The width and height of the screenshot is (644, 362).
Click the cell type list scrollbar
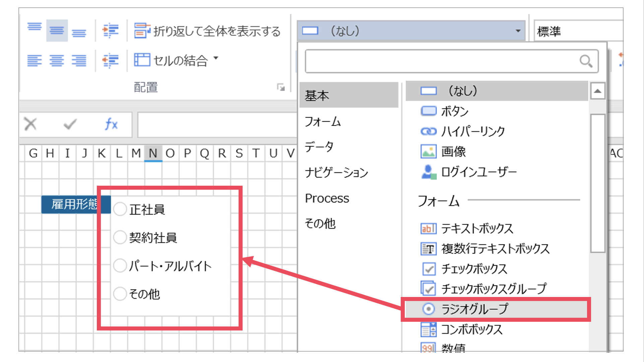click(597, 183)
